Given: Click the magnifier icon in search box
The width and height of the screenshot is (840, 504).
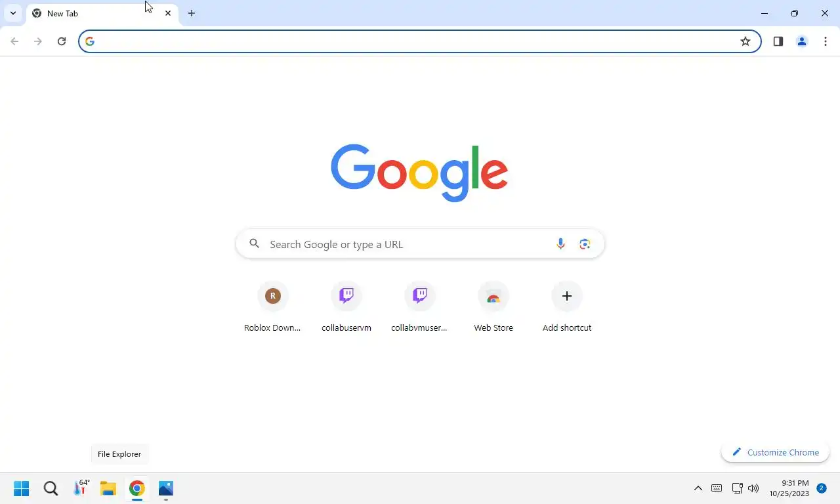Looking at the screenshot, I should (255, 244).
